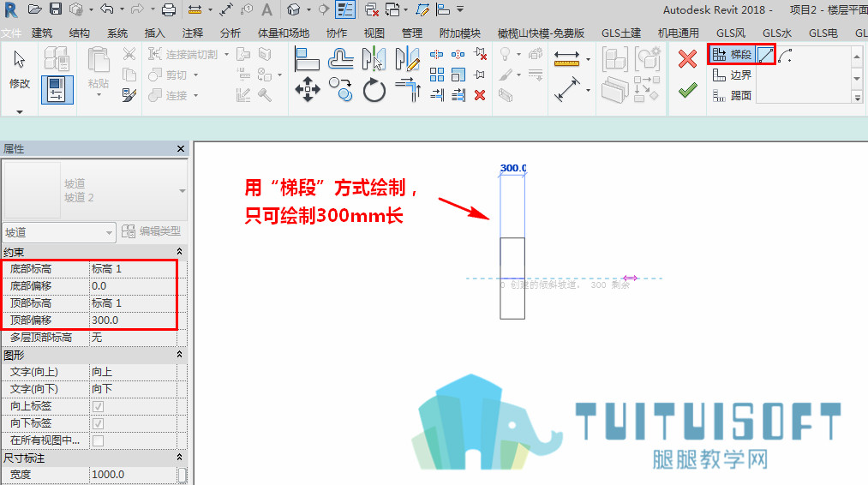
Task: Switch to the 管理 ribbon tab
Action: click(x=412, y=33)
